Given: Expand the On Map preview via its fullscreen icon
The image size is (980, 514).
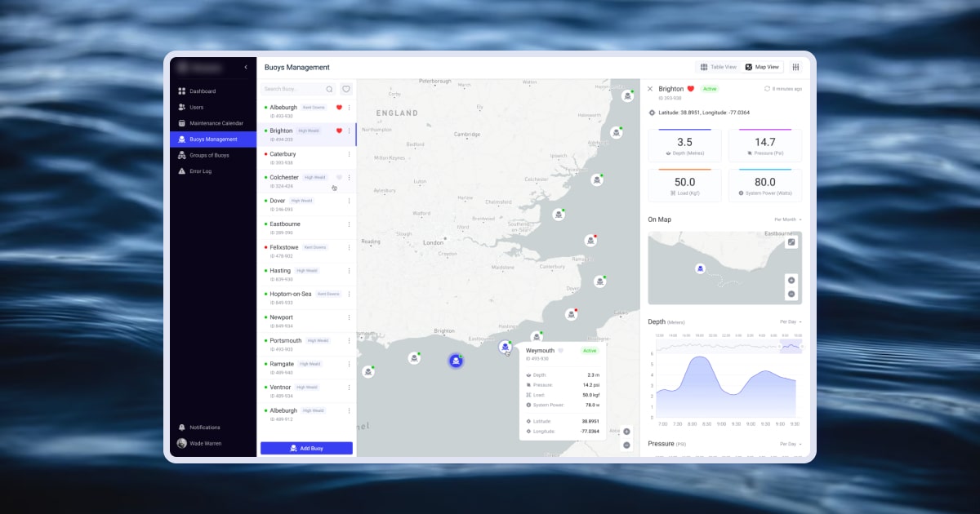Looking at the screenshot, I should click(790, 241).
